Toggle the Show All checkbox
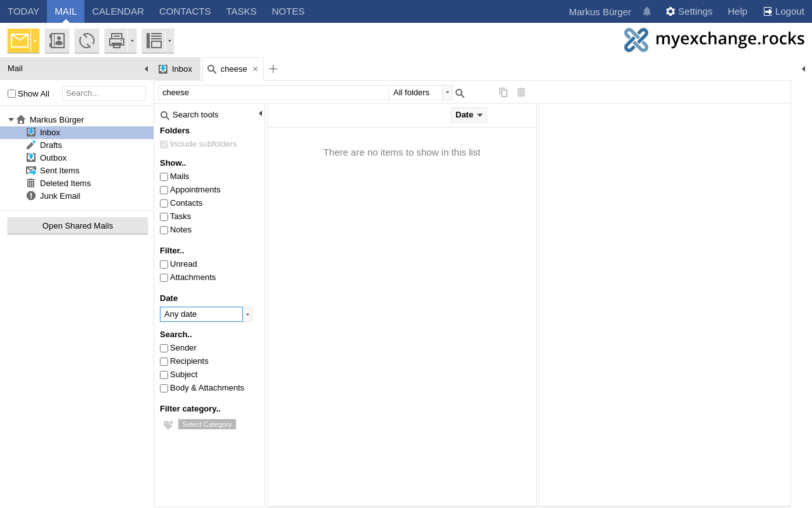Image resolution: width=812 pixels, height=508 pixels. coord(11,93)
